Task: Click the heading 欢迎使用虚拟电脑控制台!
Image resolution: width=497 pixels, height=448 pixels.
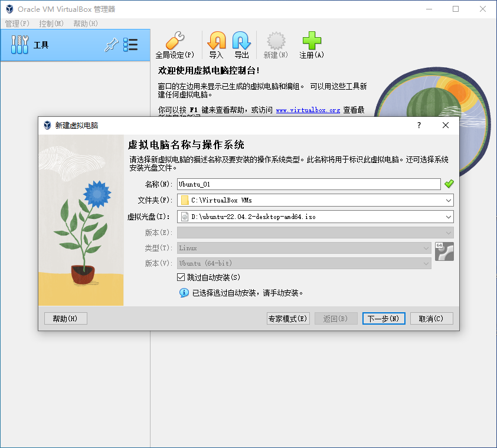Action: pos(209,70)
